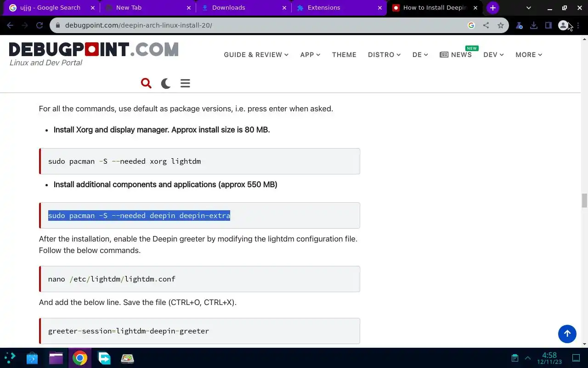This screenshot has height=368, width=588.
Task: Click the scrollbar down arrow
Action: [x=584, y=344]
